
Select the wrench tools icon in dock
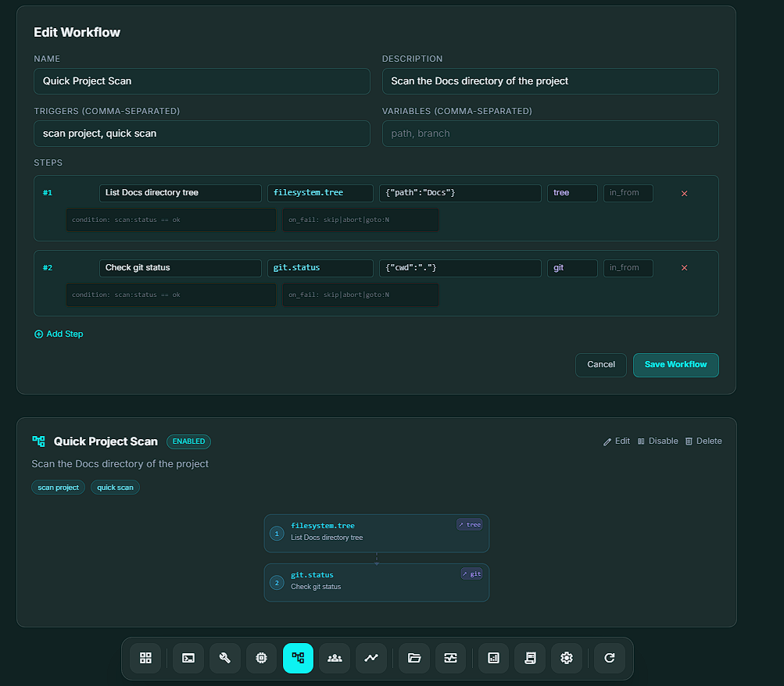click(x=225, y=658)
